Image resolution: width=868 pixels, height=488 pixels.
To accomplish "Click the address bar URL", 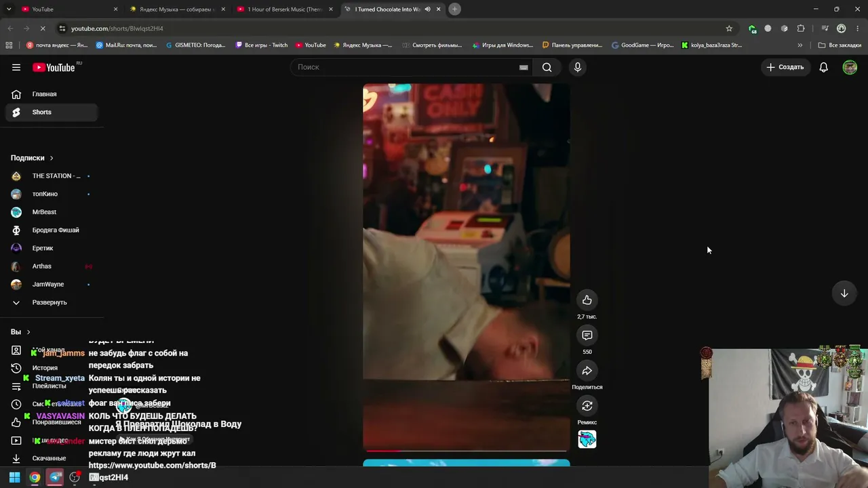I will 117,28.
